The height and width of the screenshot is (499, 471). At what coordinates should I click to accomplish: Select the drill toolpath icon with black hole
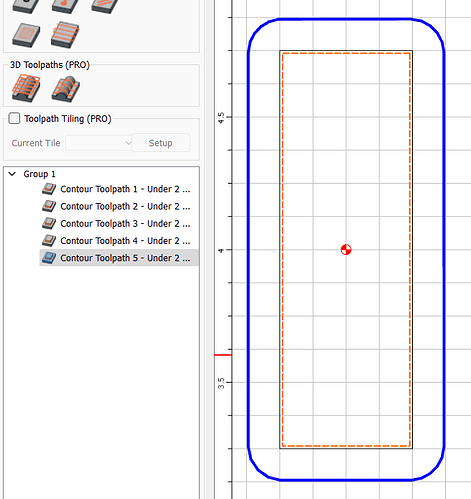(x=26, y=6)
